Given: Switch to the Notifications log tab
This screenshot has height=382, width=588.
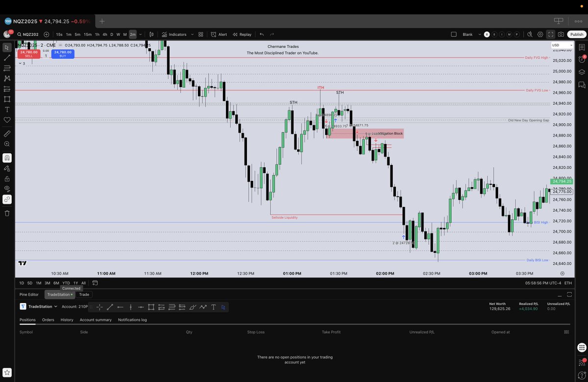Looking at the screenshot, I should [132, 320].
